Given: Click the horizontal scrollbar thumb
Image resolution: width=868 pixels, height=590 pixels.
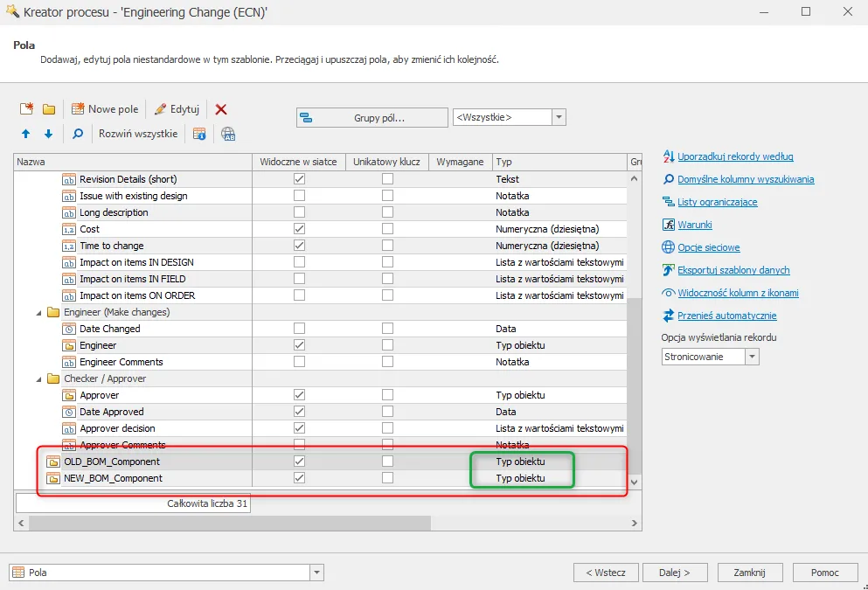Looking at the screenshot, I should tap(230, 523).
